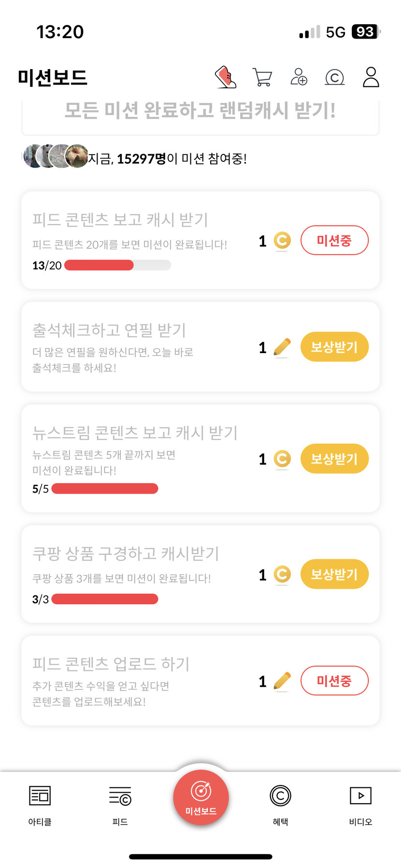Tap gold coin icon on feed content mission

coord(282,241)
